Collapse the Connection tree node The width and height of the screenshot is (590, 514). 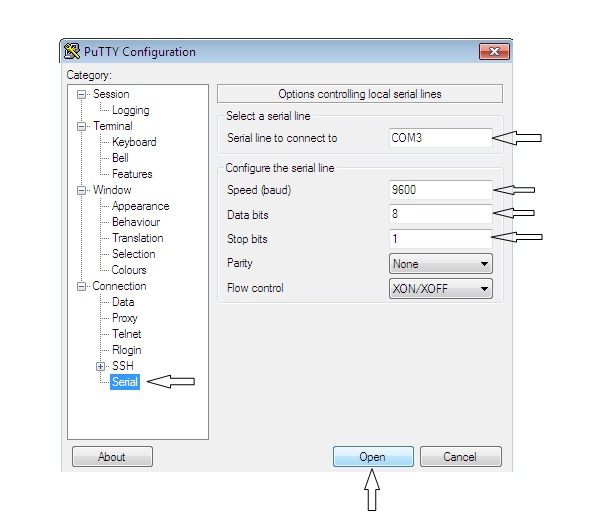[x=81, y=286]
